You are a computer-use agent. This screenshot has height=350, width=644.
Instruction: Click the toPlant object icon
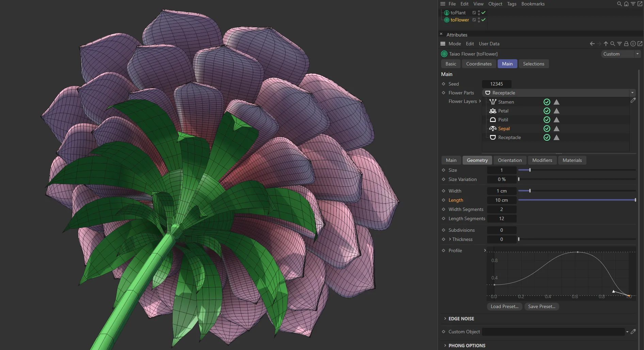click(446, 13)
